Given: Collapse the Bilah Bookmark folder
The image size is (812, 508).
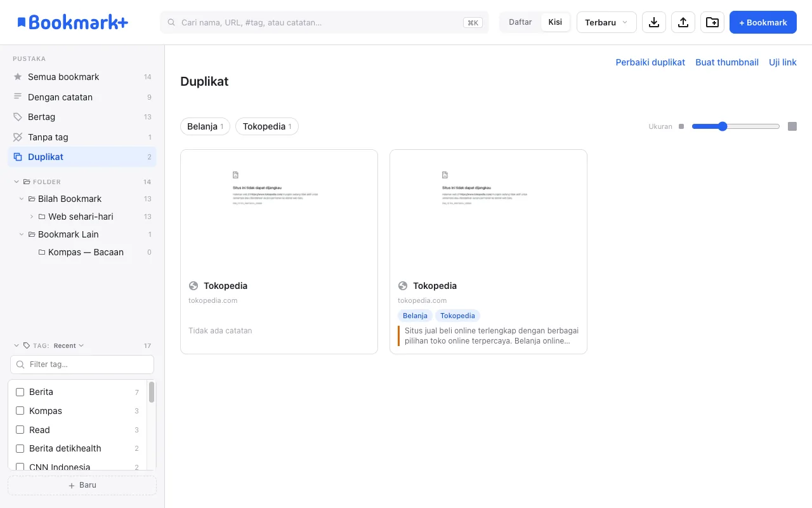Looking at the screenshot, I should pyautogui.click(x=22, y=199).
